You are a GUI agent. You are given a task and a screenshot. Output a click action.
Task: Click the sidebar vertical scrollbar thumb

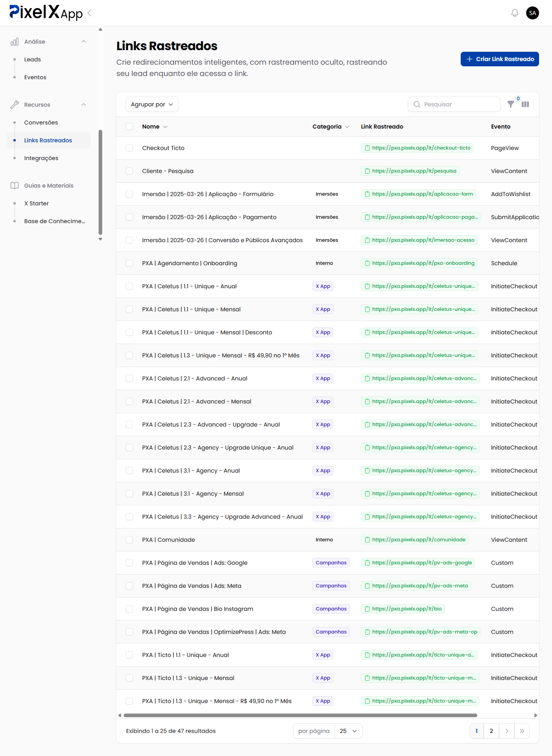tap(100, 182)
